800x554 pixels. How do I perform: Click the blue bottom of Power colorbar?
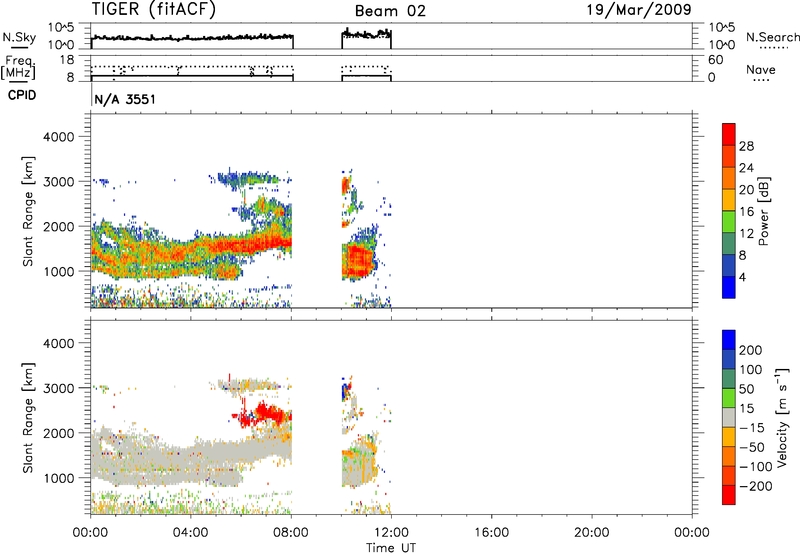(x=729, y=287)
